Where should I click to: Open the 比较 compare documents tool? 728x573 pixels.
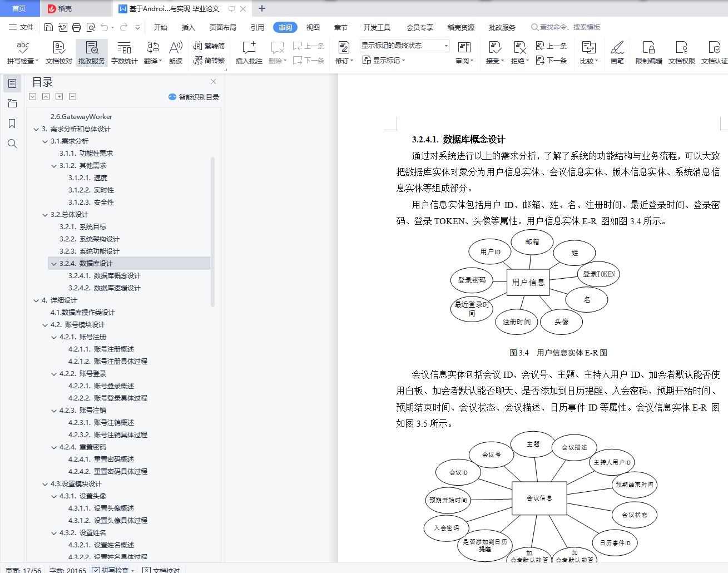(588, 53)
